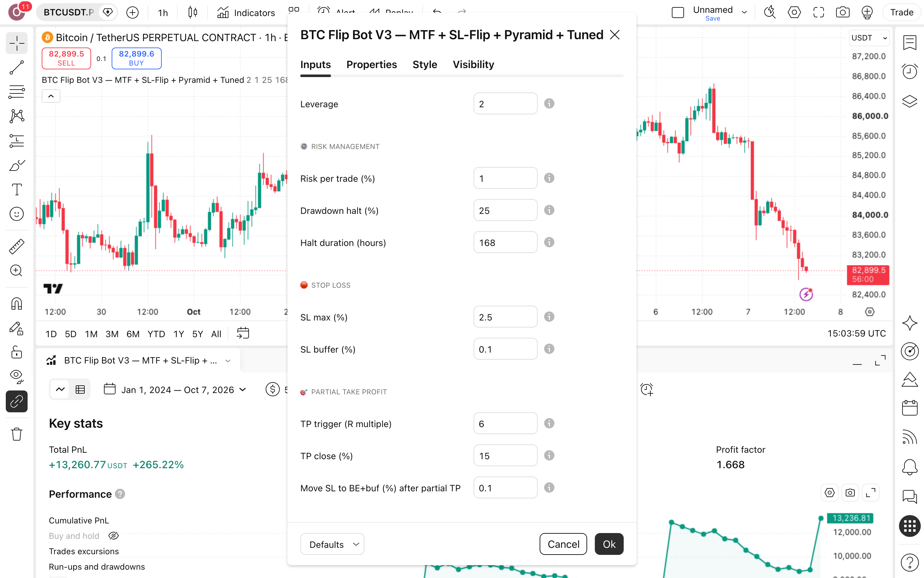The width and height of the screenshot is (924, 578).
Task: Click the Halt duration hours field
Action: pyautogui.click(x=505, y=242)
